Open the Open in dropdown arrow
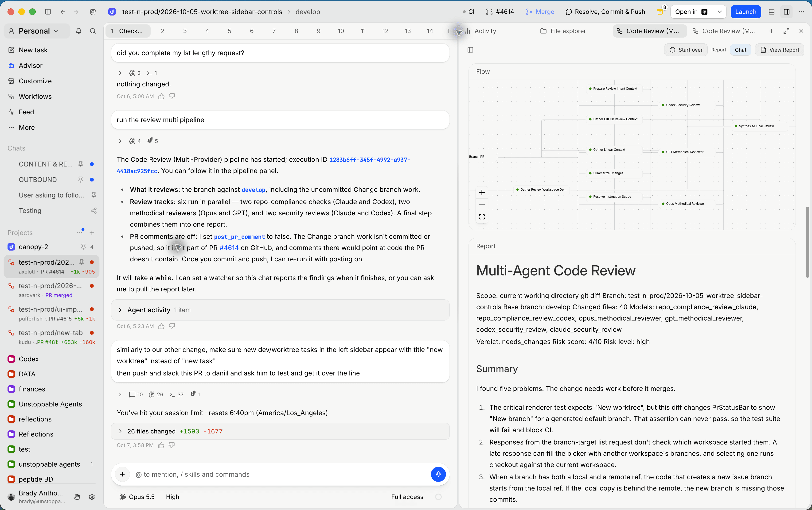The image size is (812, 510). [720, 12]
